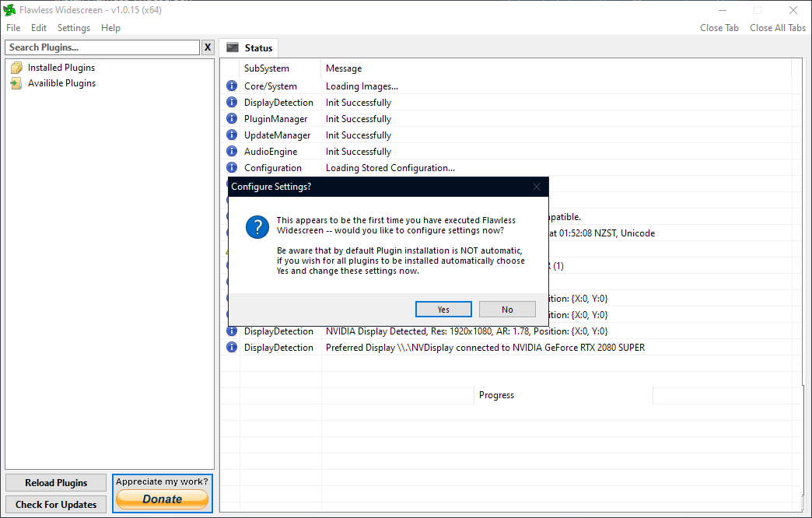Screen dimensions: 812x518
Task: Close the Configure Settings dialog
Action: 537,187
